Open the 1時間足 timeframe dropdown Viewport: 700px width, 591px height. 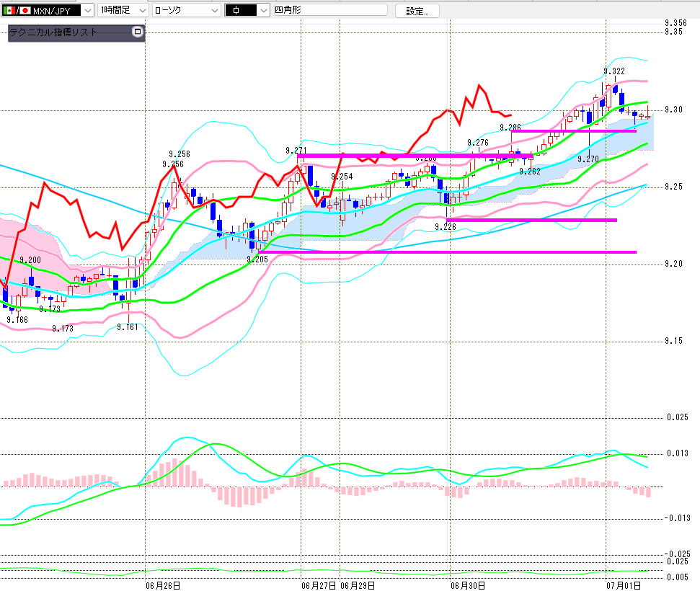(123, 10)
